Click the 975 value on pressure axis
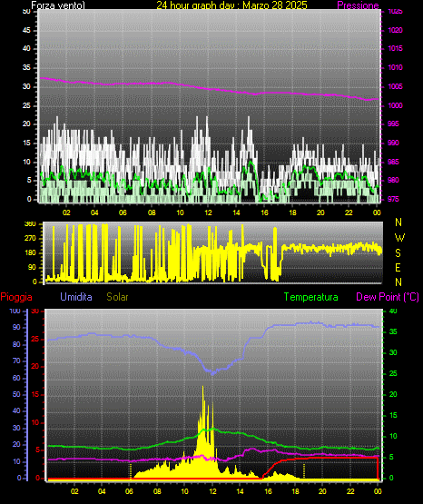The width and height of the screenshot is (423, 504). tap(393, 199)
